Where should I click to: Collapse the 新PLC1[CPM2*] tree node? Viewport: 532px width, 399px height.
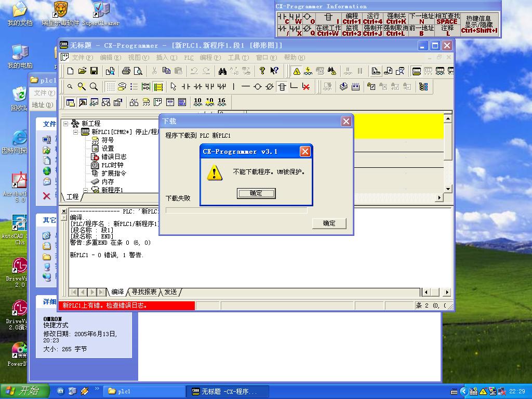point(76,132)
